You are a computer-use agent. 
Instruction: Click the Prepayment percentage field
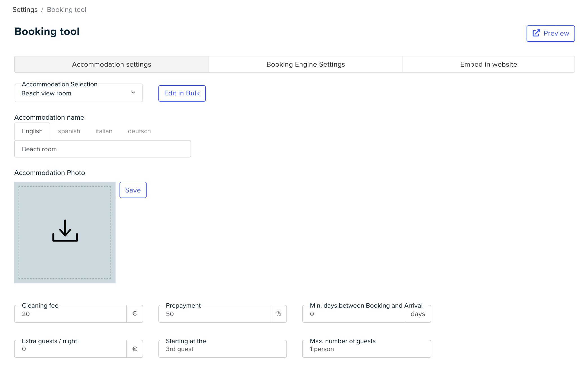215,314
